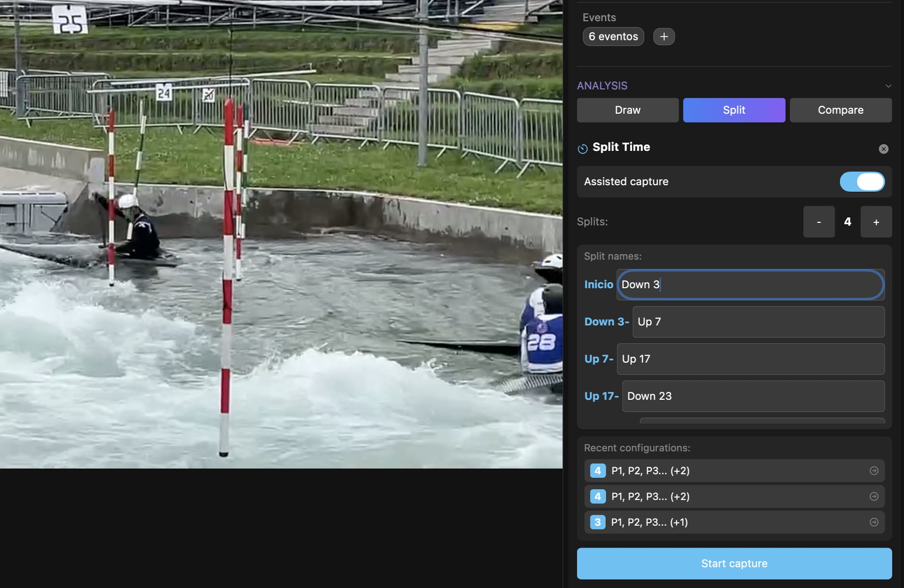Toggle the Assisted capture switch
Screen dimensions: 904x588
(862, 182)
